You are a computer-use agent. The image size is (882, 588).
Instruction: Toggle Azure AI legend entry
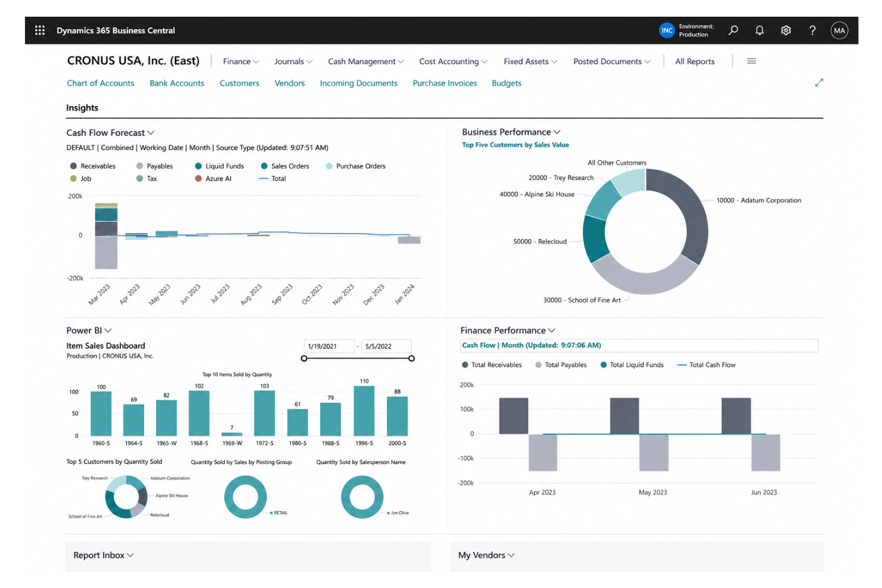213,179
